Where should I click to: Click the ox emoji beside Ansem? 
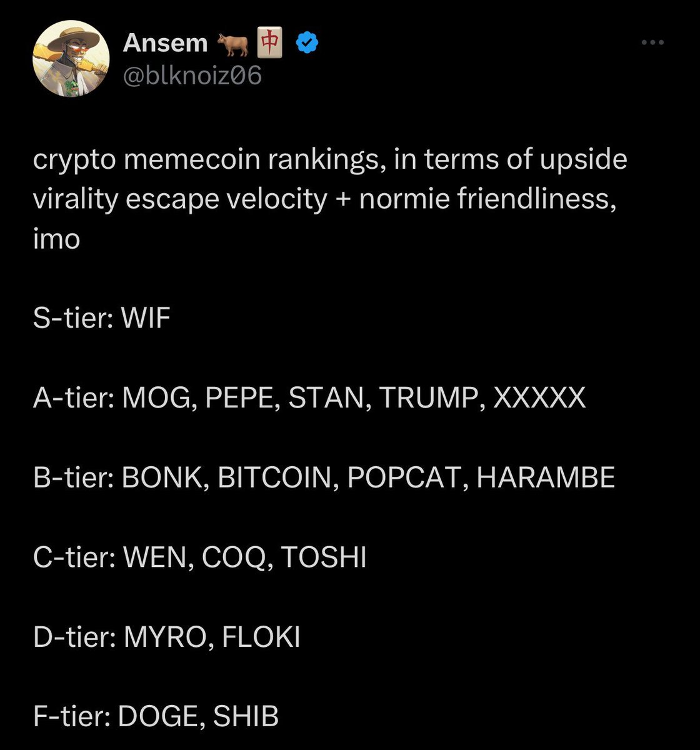point(232,44)
